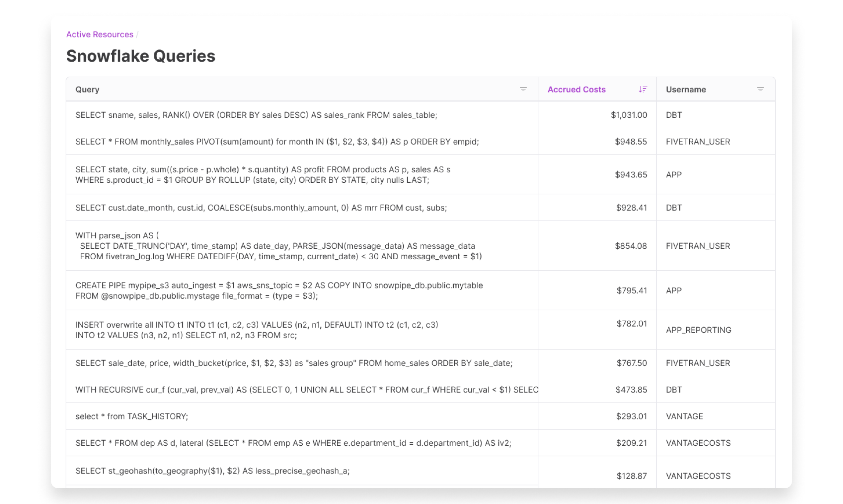Click the $782.01 cost cell
This screenshot has height=504, width=843.
pos(632,324)
